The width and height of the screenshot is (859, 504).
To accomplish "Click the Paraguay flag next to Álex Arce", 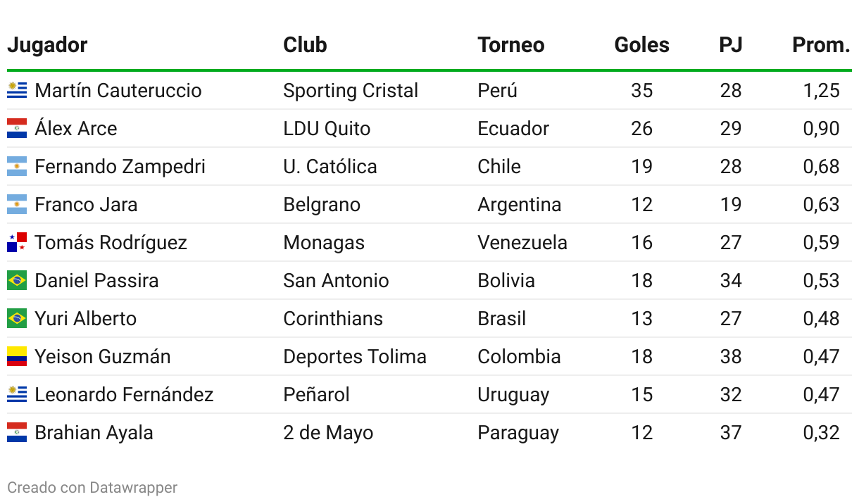I will [x=17, y=128].
